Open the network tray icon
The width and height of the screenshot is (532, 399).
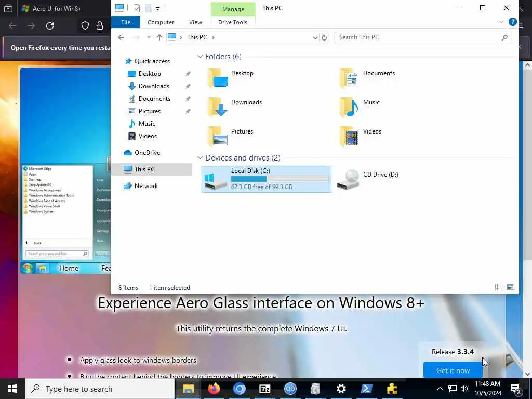coord(453,389)
